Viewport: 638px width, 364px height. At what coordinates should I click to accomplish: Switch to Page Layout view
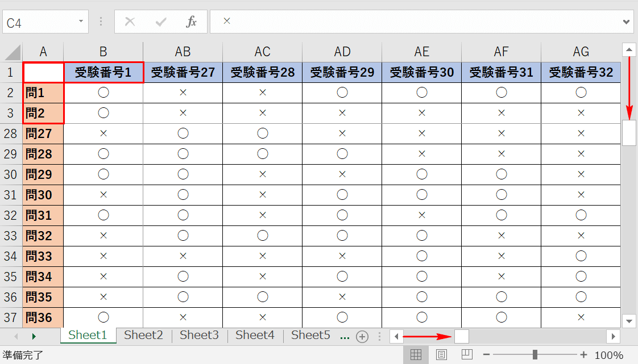[x=441, y=355]
